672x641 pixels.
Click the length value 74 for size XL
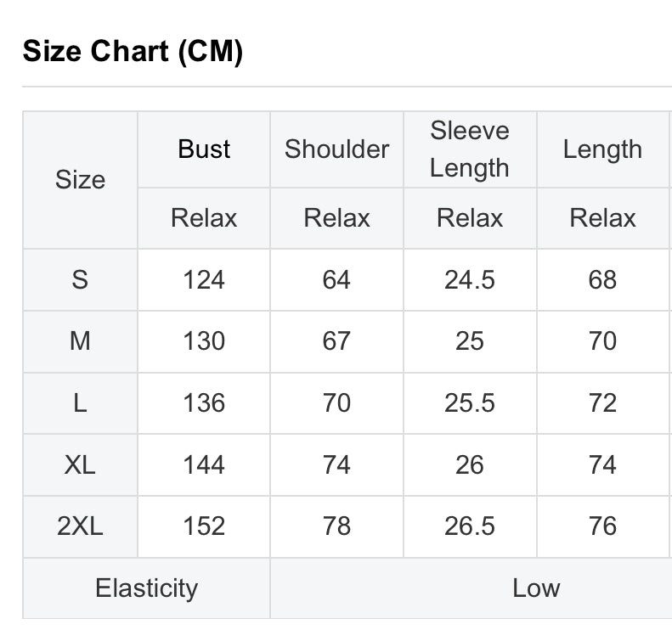[x=602, y=464]
